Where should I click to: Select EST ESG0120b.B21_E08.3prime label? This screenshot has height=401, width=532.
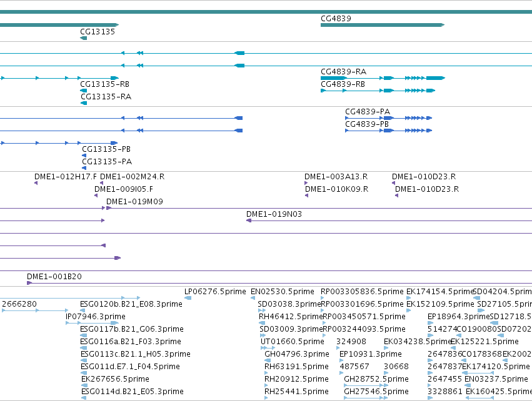pyautogui.click(x=131, y=304)
